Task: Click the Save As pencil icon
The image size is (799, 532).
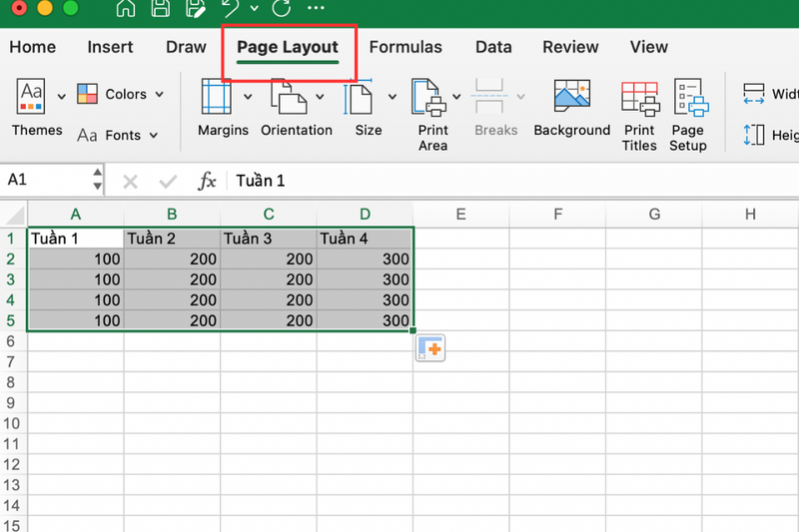Action: pos(195,8)
